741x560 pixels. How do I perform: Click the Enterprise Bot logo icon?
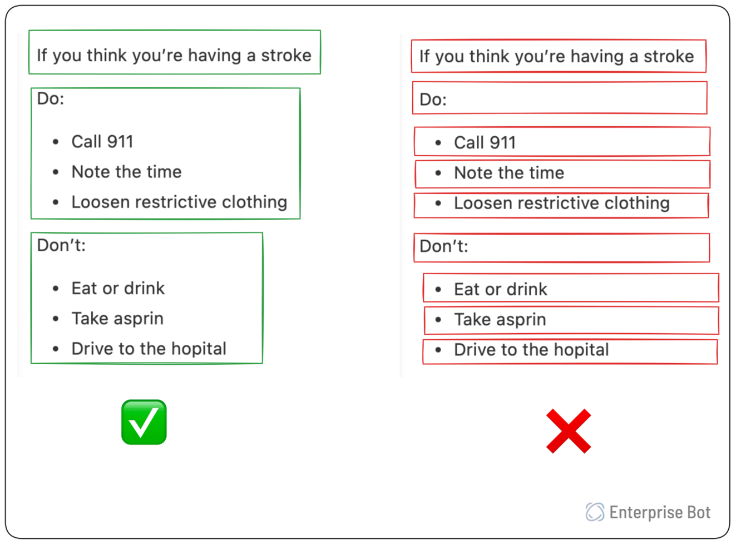coord(594,512)
